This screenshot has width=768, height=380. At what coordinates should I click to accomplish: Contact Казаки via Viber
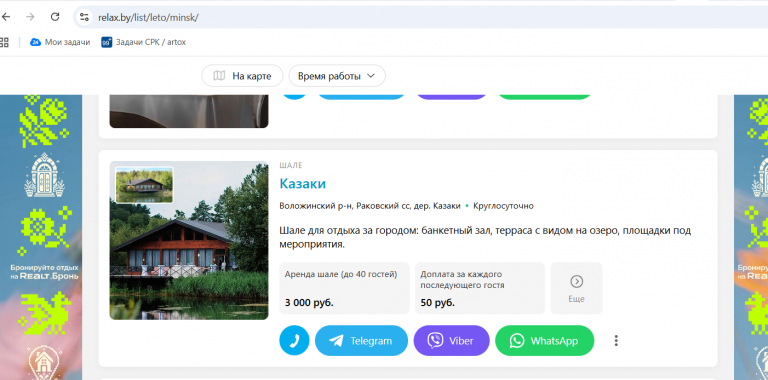(452, 340)
